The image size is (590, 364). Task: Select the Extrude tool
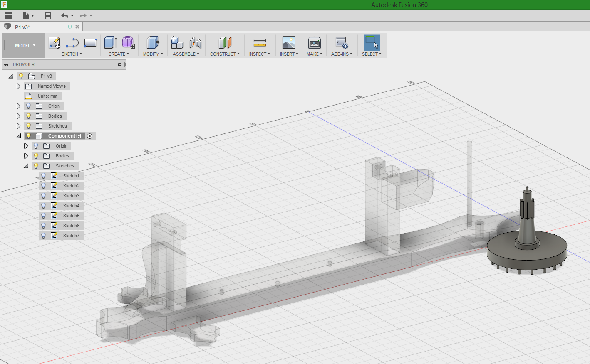[x=110, y=43]
